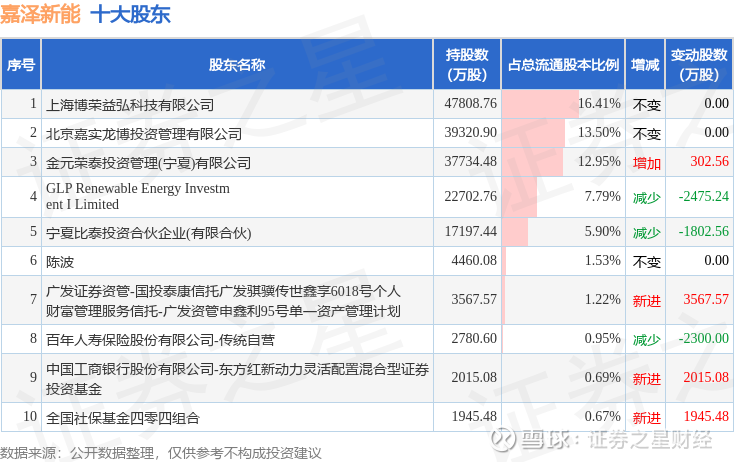Click shareholder 上海博荣益弘科技有限公司
734x462 pixels.
point(130,105)
